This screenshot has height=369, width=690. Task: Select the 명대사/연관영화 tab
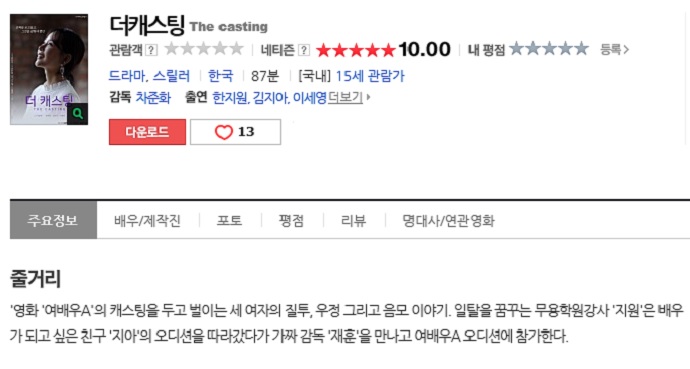pyautogui.click(x=448, y=220)
